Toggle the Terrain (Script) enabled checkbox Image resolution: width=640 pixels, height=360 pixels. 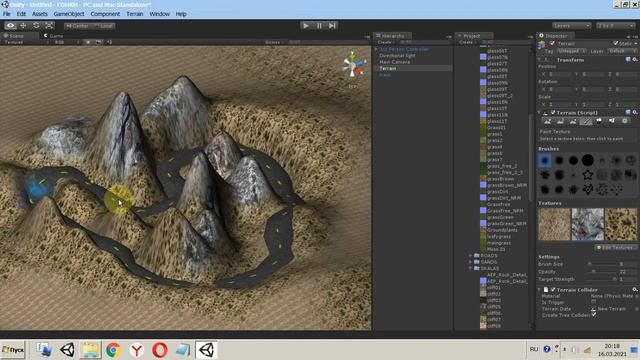(x=553, y=112)
